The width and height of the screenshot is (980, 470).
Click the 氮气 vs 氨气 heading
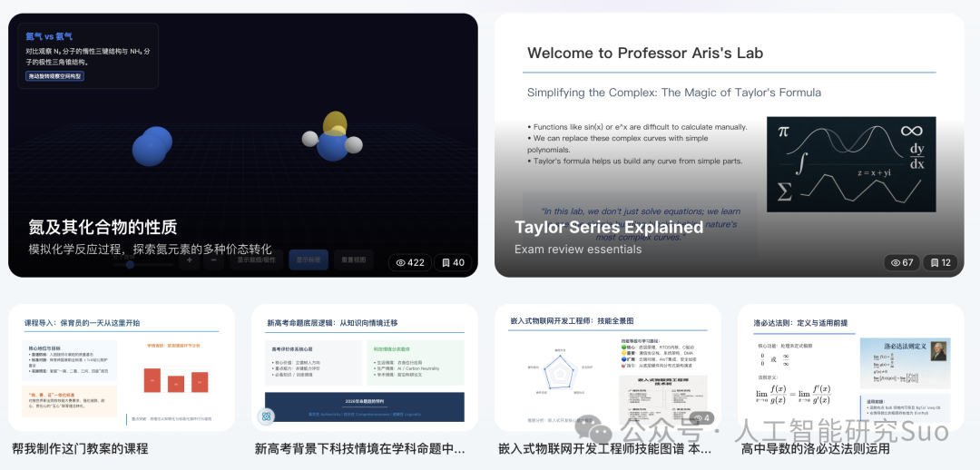[x=49, y=36]
